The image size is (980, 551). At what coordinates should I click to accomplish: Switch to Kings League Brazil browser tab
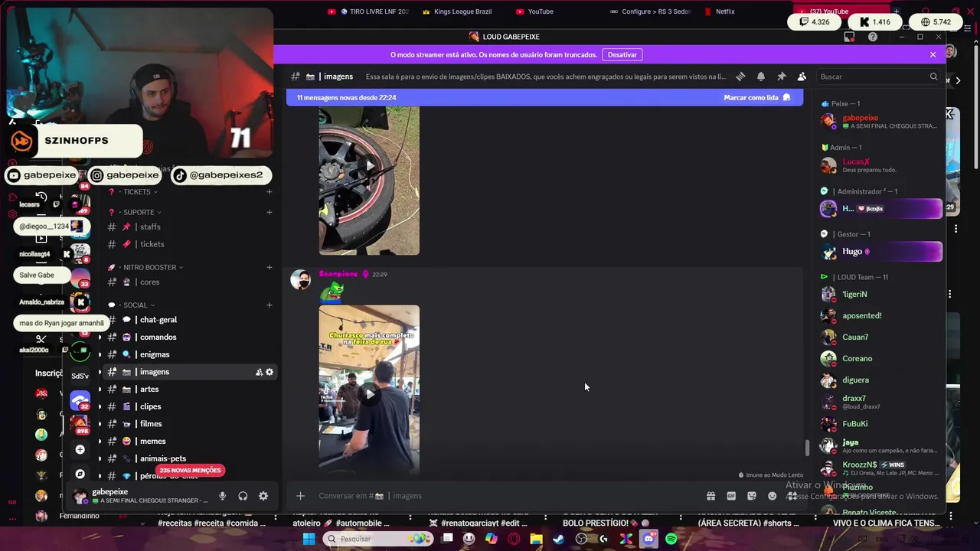(x=456, y=11)
